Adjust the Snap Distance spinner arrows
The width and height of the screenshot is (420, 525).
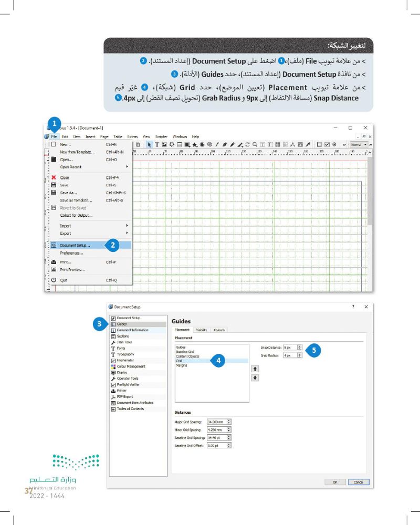(x=299, y=348)
